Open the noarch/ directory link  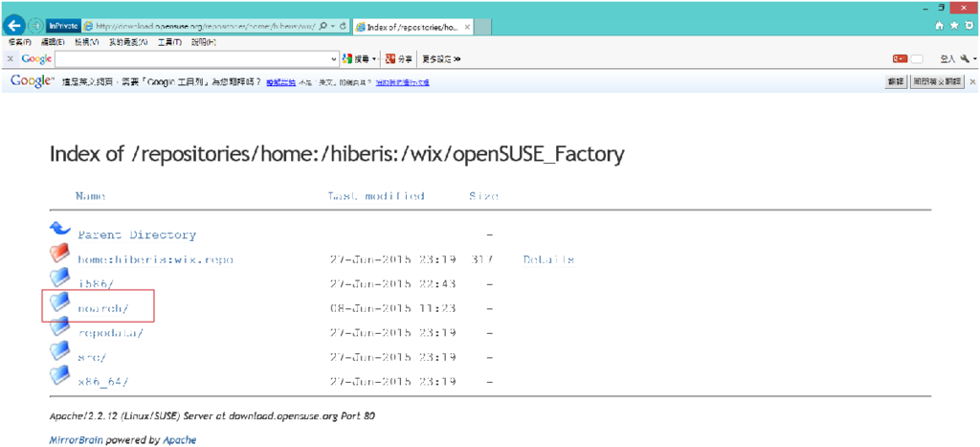[x=102, y=308]
